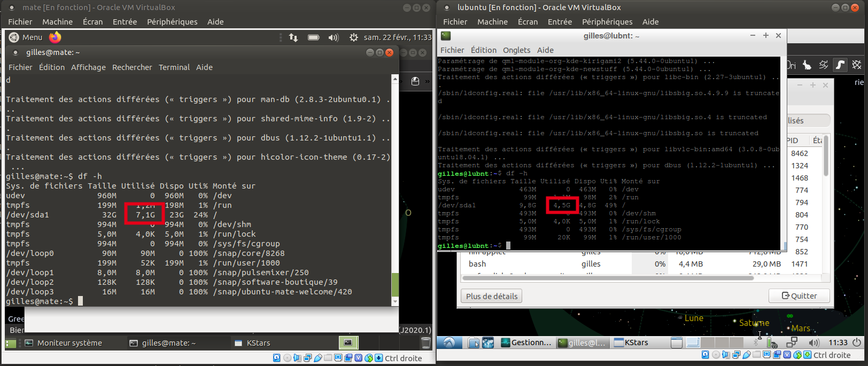The width and height of the screenshot is (868, 366).
Task: Click the battery indicator in MATE panel
Action: click(x=314, y=37)
